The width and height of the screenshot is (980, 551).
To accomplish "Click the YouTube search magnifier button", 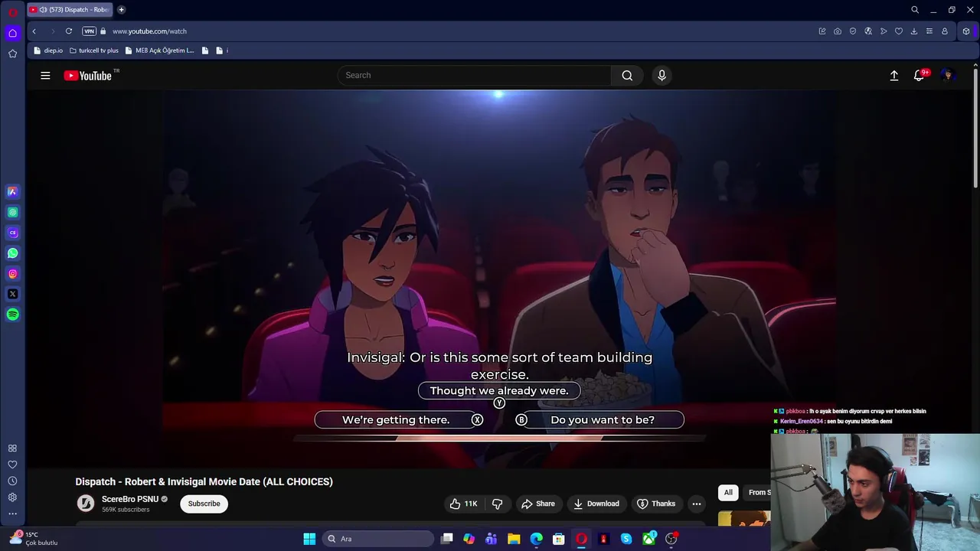I will click(627, 75).
